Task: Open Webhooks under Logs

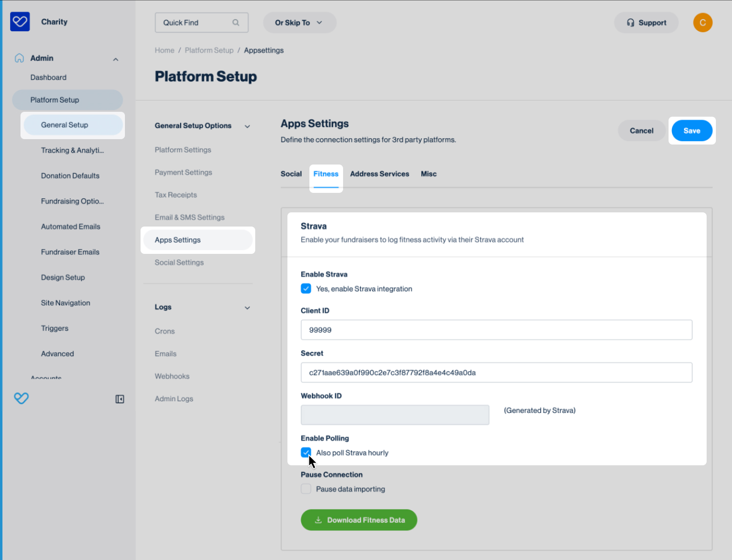Action: (x=172, y=376)
